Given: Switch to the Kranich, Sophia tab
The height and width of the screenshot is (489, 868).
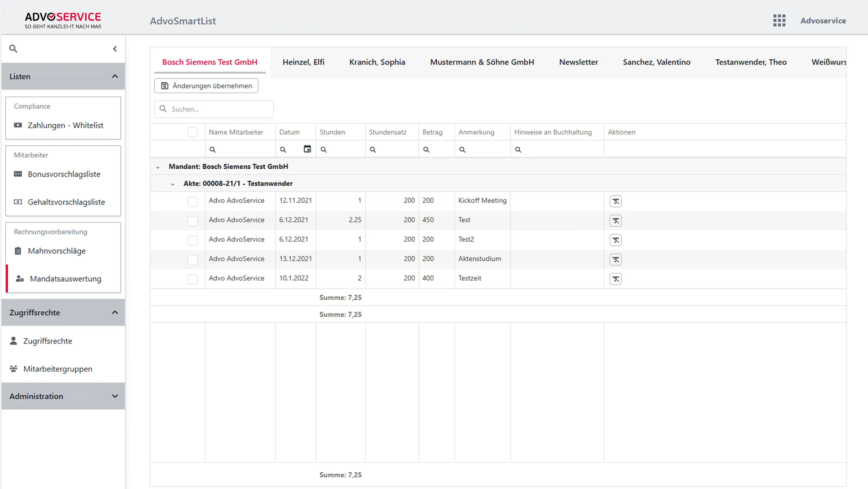Looking at the screenshot, I should tap(377, 62).
